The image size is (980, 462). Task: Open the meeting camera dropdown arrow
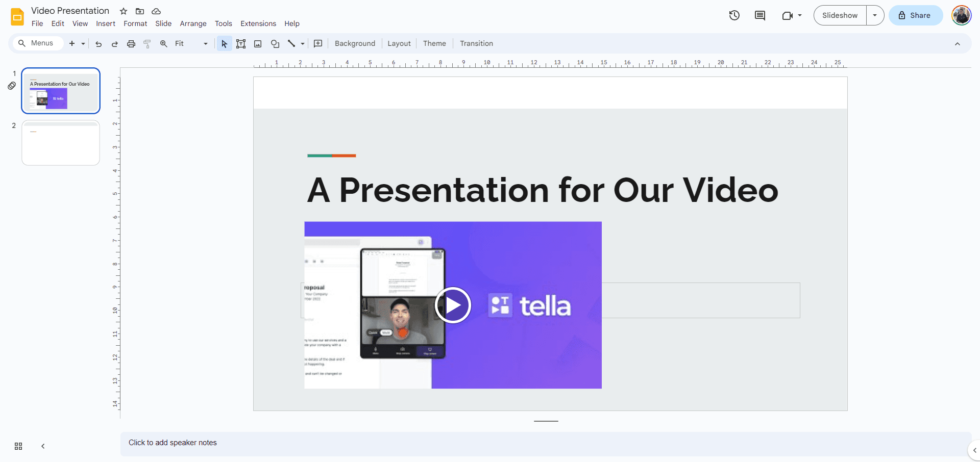(800, 15)
